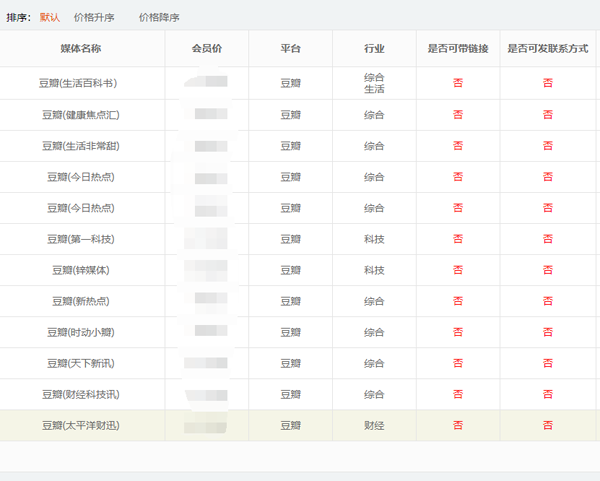The height and width of the screenshot is (481, 600).
Task: Sort by 价格降序
Action: tap(159, 17)
